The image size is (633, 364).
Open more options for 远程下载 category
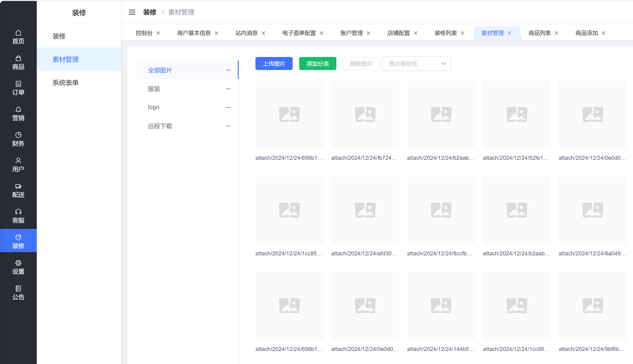[228, 126]
